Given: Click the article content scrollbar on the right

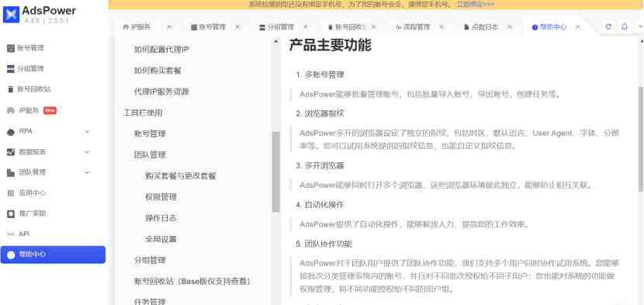Looking at the screenshot, I should tap(641, 139).
